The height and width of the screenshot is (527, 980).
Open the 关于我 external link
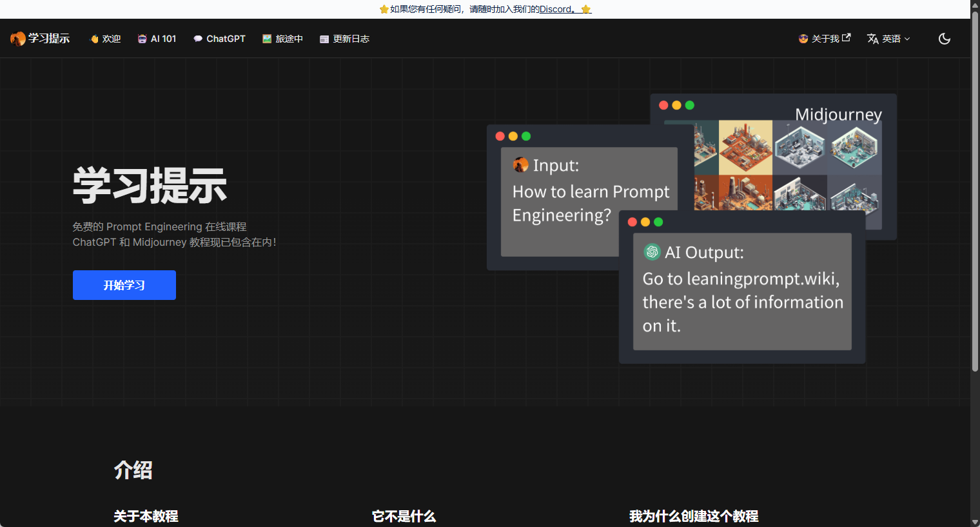click(825, 39)
